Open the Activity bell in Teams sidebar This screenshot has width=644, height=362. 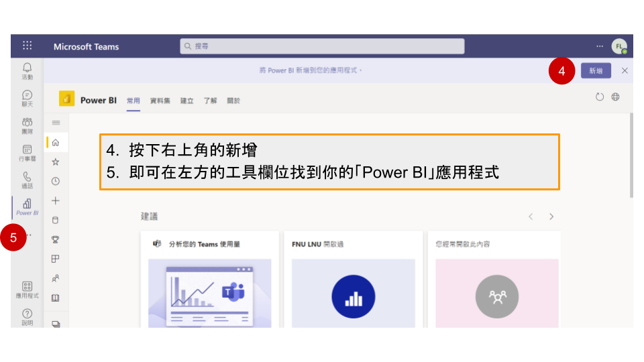(x=27, y=71)
